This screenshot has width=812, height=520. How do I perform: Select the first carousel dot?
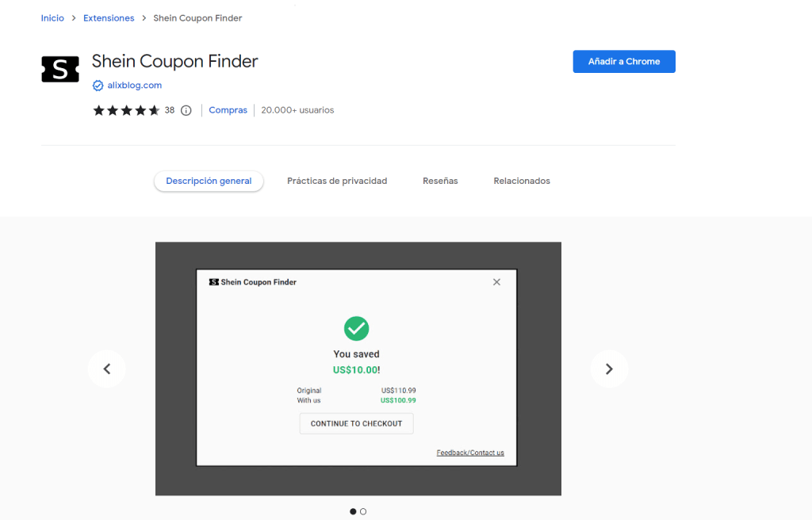(353, 511)
